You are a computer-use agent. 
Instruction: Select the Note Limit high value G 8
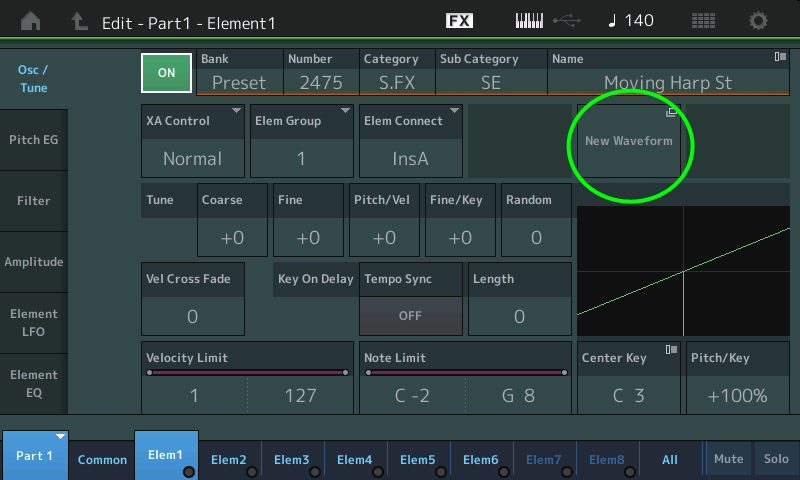(518, 395)
